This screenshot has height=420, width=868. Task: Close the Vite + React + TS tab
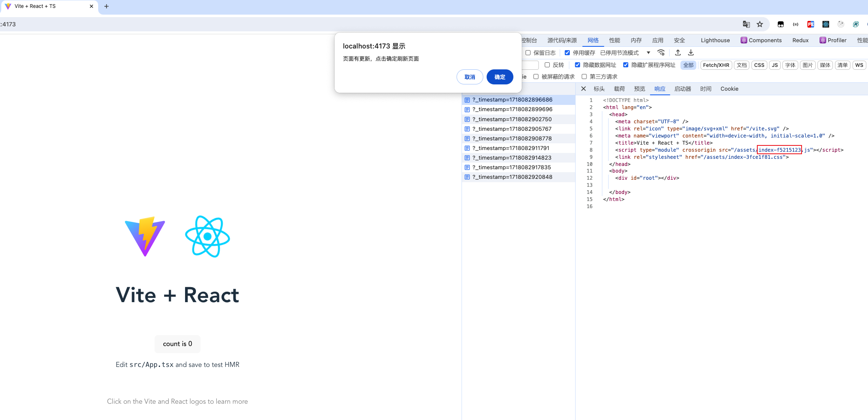click(x=91, y=6)
